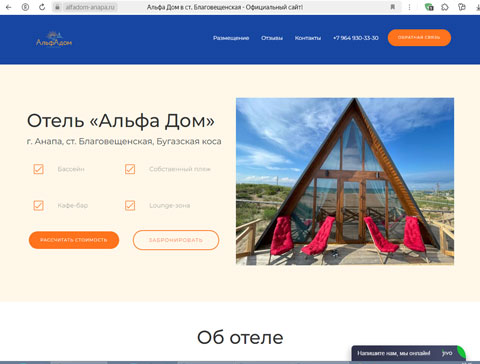480x364 pixels.
Task: Click the Рассчитать стоимость button
Action: [74, 240]
